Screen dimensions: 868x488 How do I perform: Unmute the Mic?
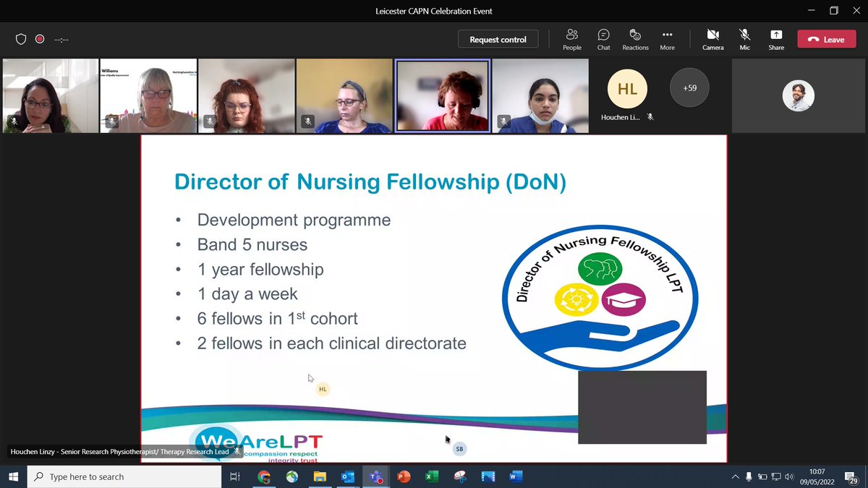click(744, 39)
